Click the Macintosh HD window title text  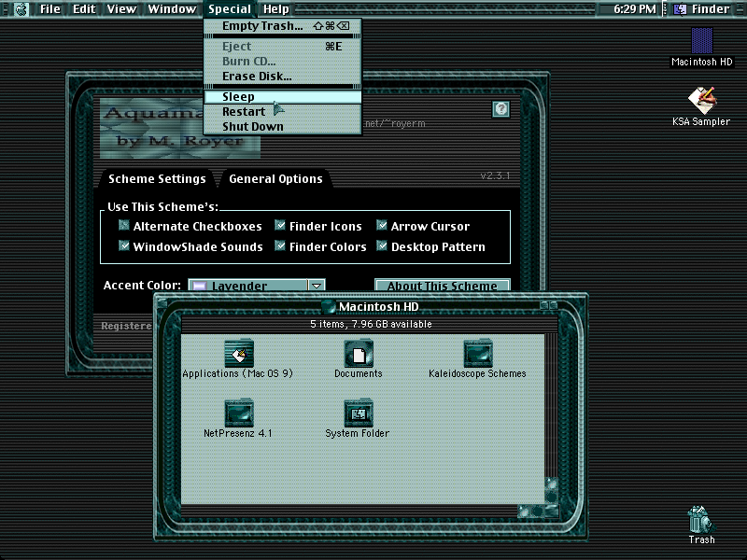(x=379, y=307)
